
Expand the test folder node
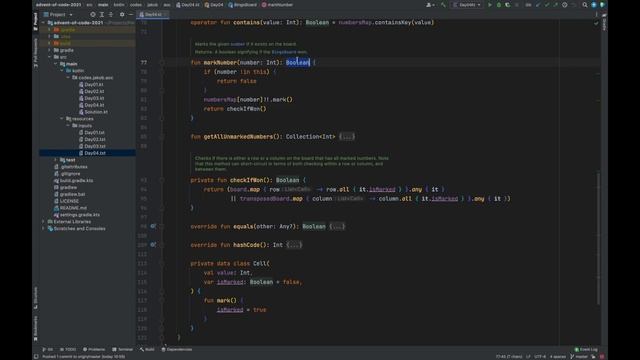[x=56, y=160]
